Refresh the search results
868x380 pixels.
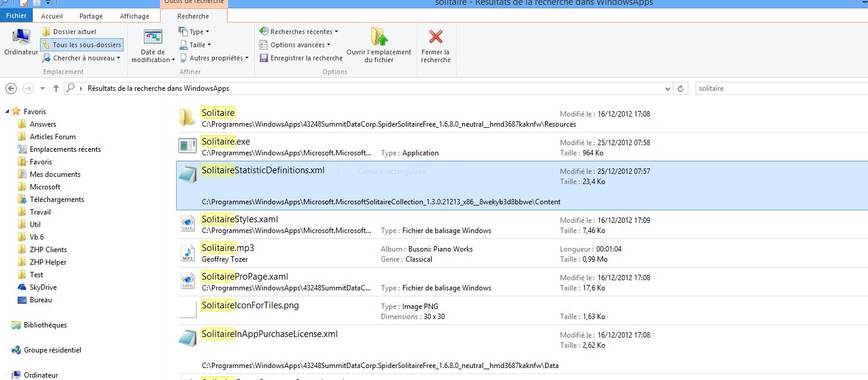click(x=680, y=88)
